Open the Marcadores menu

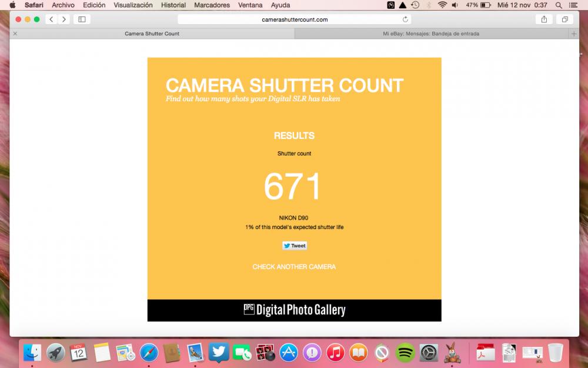[212, 5]
